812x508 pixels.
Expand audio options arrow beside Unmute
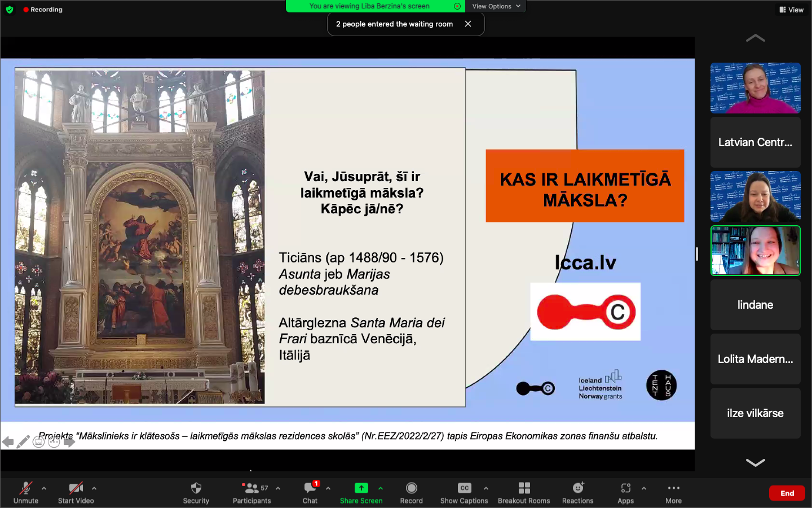click(44, 488)
